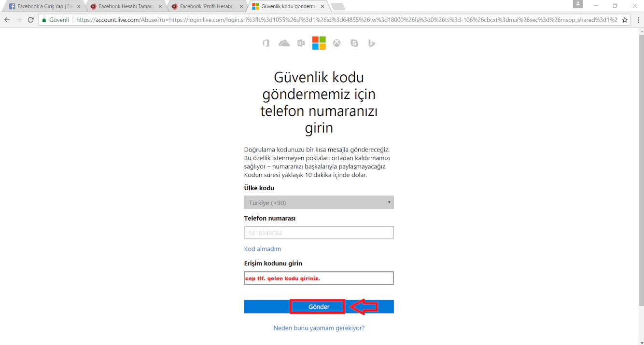Close the Facebook Hesabı Tamam tab

click(160, 7)
